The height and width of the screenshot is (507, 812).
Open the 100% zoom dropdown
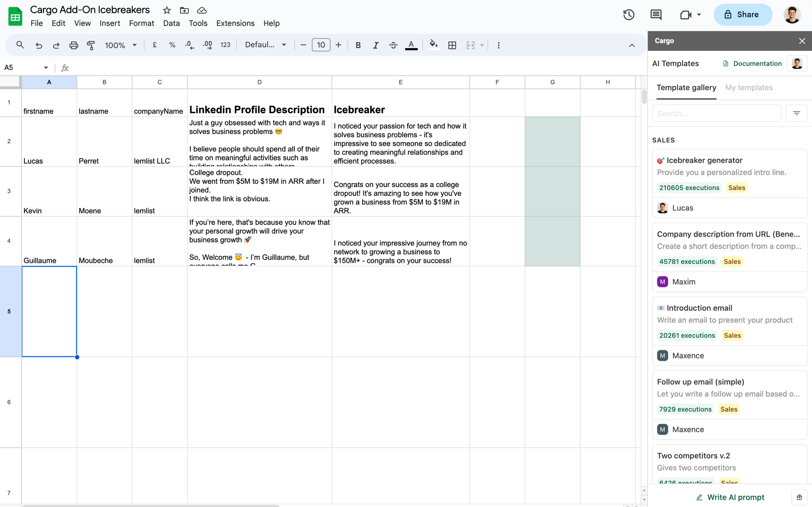tap(121, 45)
